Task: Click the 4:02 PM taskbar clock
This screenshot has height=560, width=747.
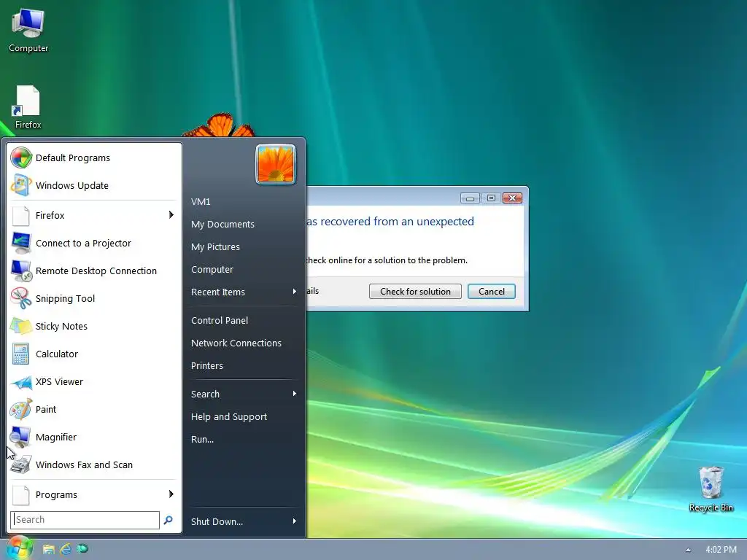Action: 721,550
